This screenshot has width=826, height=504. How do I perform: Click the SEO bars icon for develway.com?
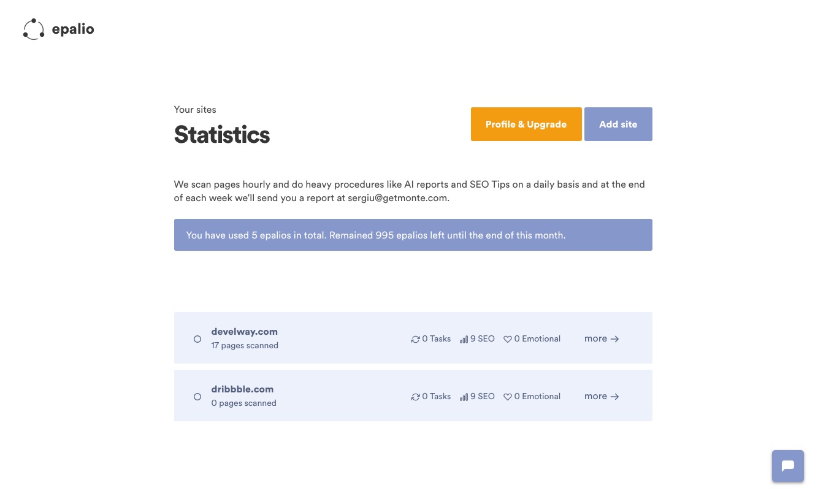click(x=464, y=339)
